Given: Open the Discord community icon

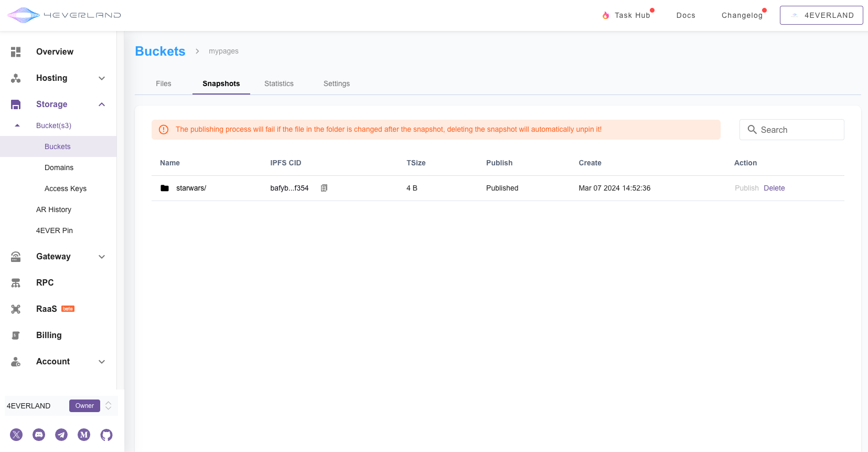Looking at the screenshot, I should coord(39,435).
